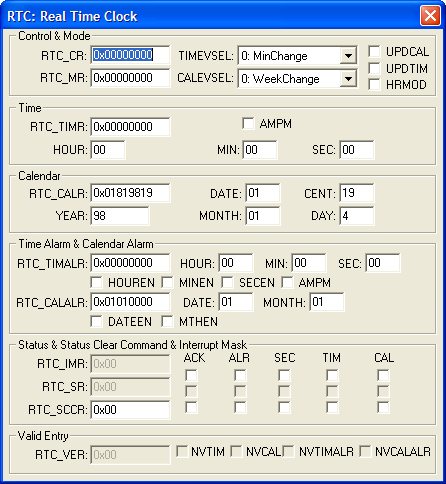Close the RTC Real Time Clock dialog
This screenshot has width=446, height=484.
(430, 16)
